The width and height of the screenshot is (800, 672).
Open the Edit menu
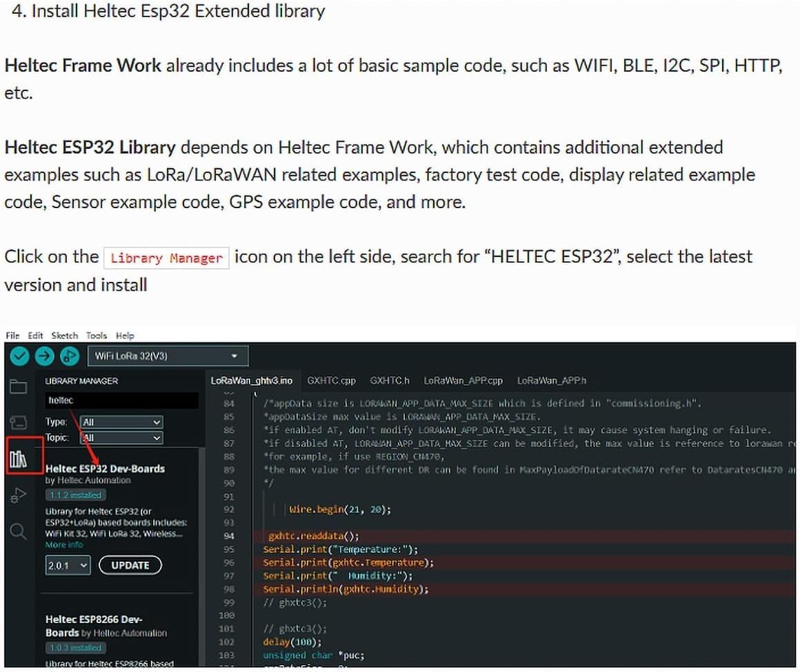(35, 336)
